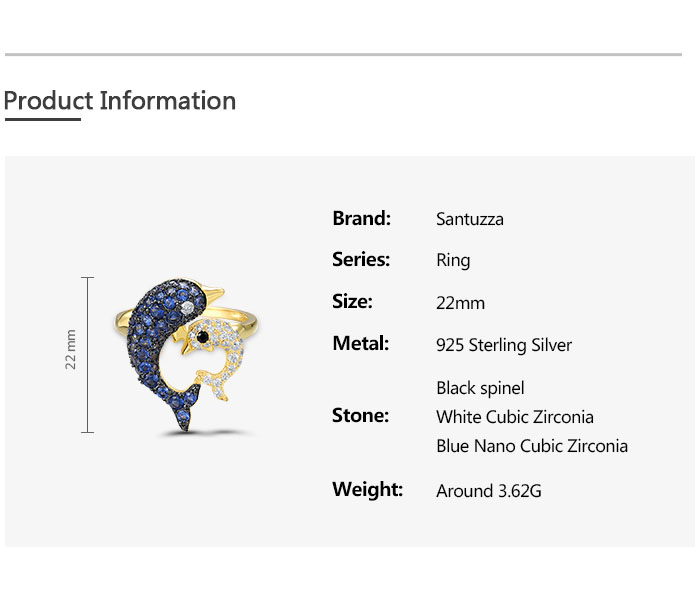Image resolution: width=700 pixels, height=607 pixels.
Task: Select the Metal: label
Action: pos(359,344)
